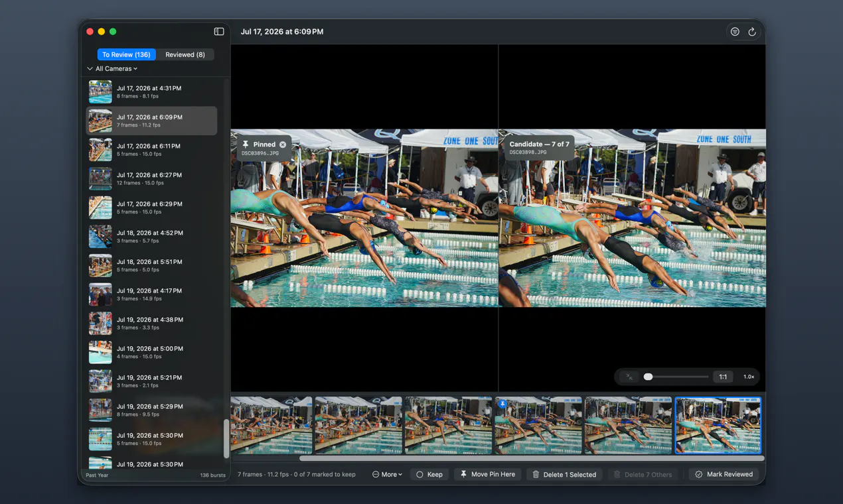Click the pin icon in the Pinned label
843x504 pixels.
click(246, 145)
